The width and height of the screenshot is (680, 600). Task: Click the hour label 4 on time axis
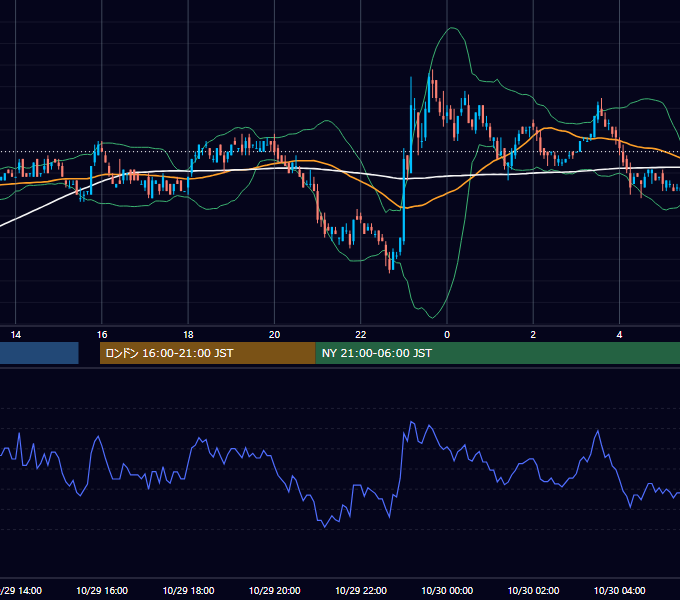[x=619, y=335]
